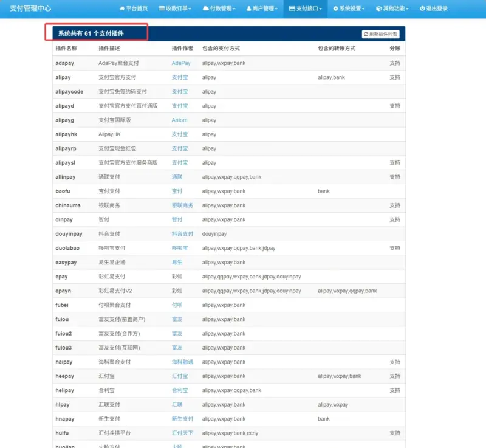Image resolution: width=486 pixels, height=448 pixels.
Task: Click the home icon next to 平台首页
Action: (122, 9)
